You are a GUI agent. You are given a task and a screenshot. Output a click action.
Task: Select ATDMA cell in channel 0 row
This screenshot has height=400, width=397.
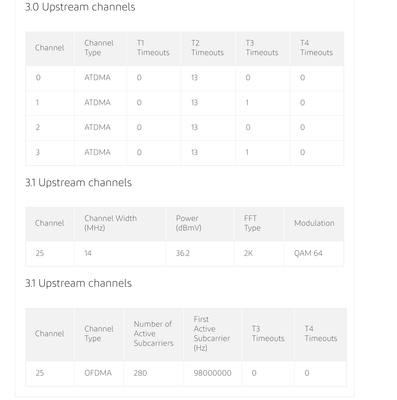point(97,78)
